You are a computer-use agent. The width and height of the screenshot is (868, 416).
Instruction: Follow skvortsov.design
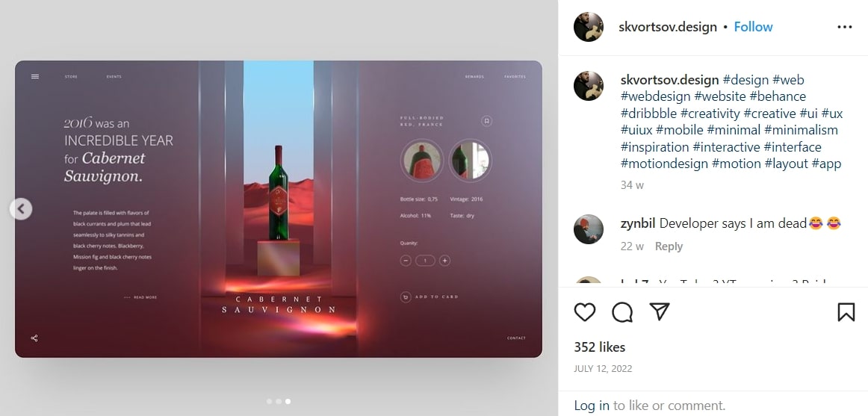click(754, 27)
